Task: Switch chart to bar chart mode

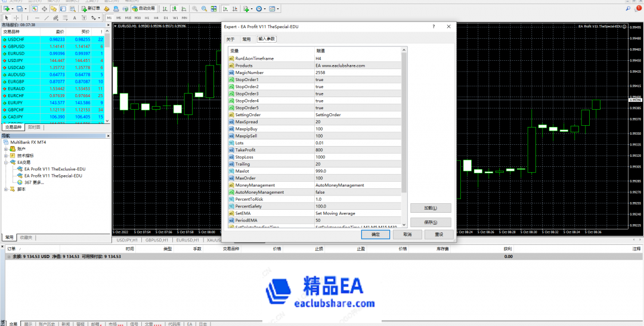Action: tap(165, 8)
